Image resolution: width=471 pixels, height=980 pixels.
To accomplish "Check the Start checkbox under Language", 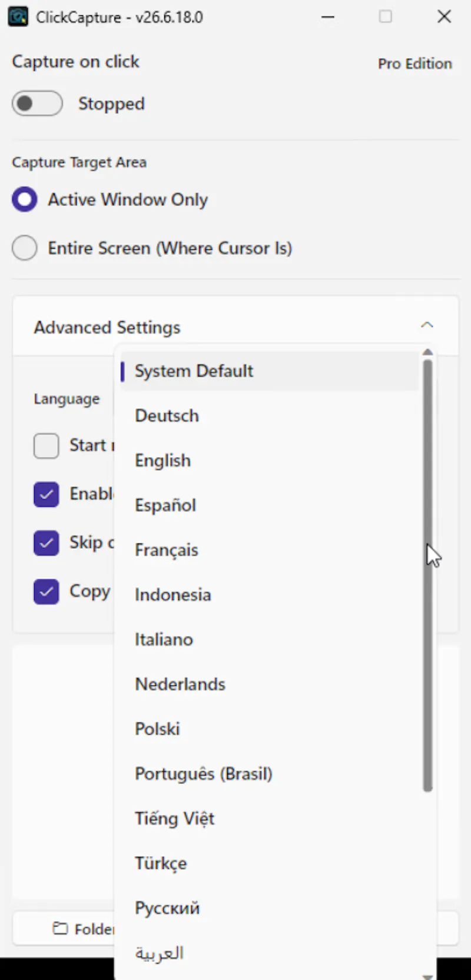I will coord(46,446).
